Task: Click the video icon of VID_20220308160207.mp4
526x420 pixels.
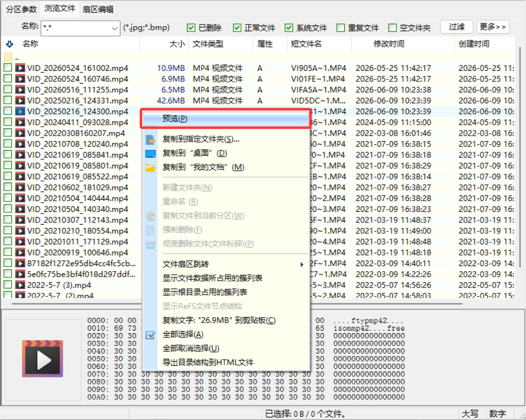Action: click(20, 133)
